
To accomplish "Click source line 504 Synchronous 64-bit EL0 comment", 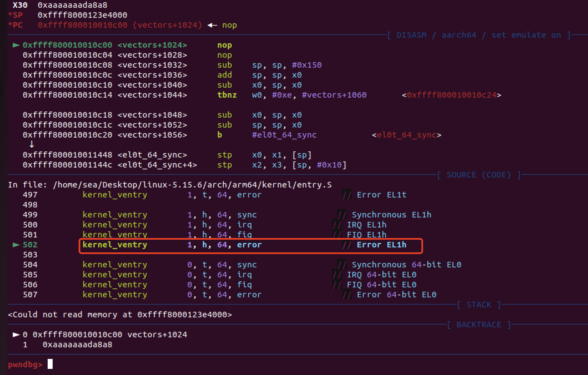I will (406, 265).
